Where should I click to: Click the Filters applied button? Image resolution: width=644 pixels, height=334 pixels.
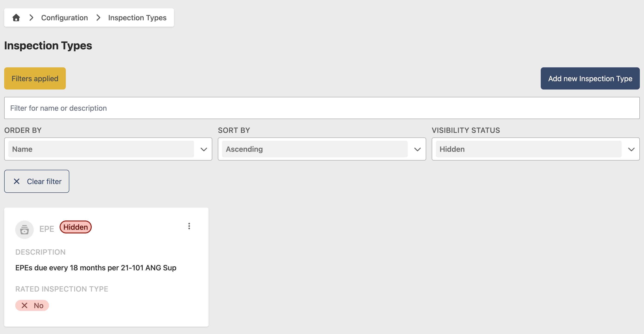[35, 78]
